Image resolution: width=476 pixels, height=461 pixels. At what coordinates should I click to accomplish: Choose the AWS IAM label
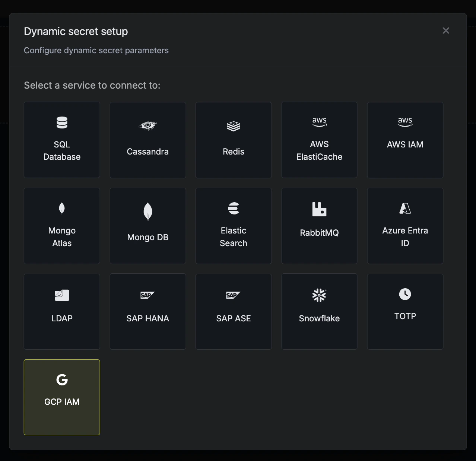(x=405, y=144)
